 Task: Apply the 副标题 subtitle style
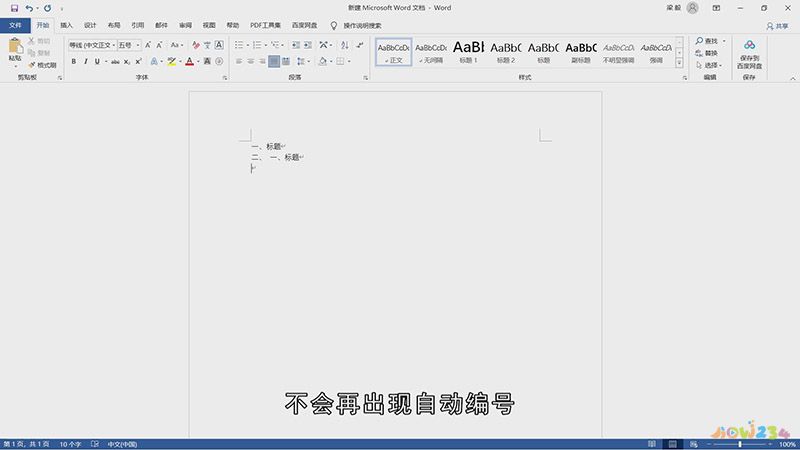click(x=581, y=52)
